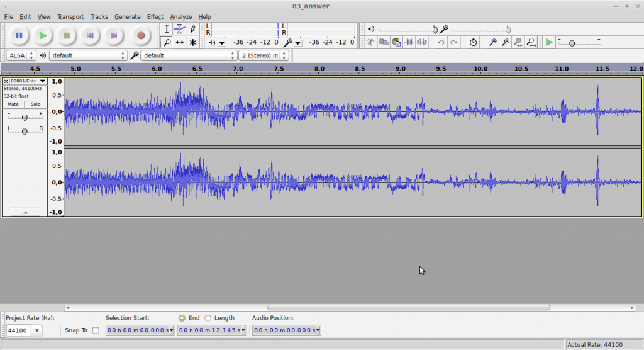Open the Effect menu
This screenshot has height=350, width=644.
click(x=155, y=16)
